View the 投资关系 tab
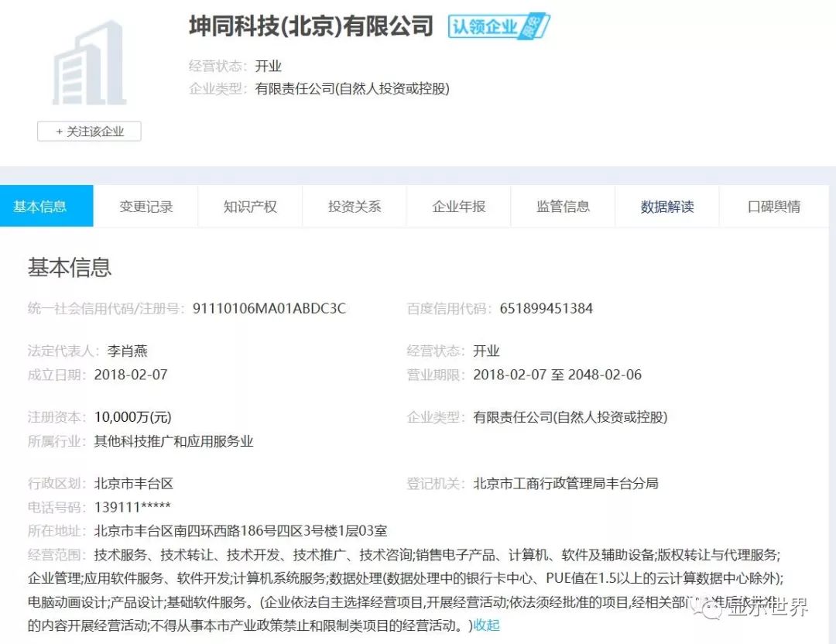The height and width of the screenshot is (644, 836). (x=354, y=205)
